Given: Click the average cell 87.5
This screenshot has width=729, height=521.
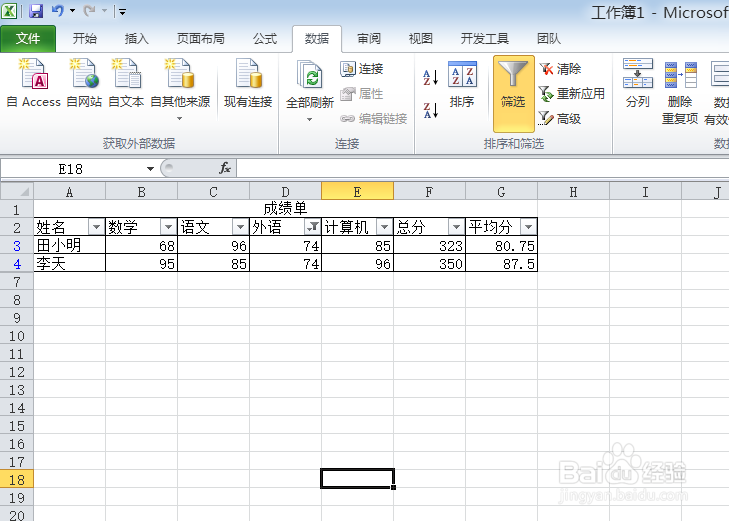Looking at the screenshot, I should click(501, 263).
